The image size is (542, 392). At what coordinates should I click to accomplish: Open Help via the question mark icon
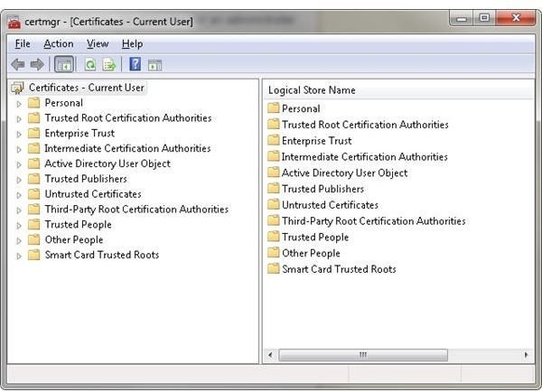(135, 64)
